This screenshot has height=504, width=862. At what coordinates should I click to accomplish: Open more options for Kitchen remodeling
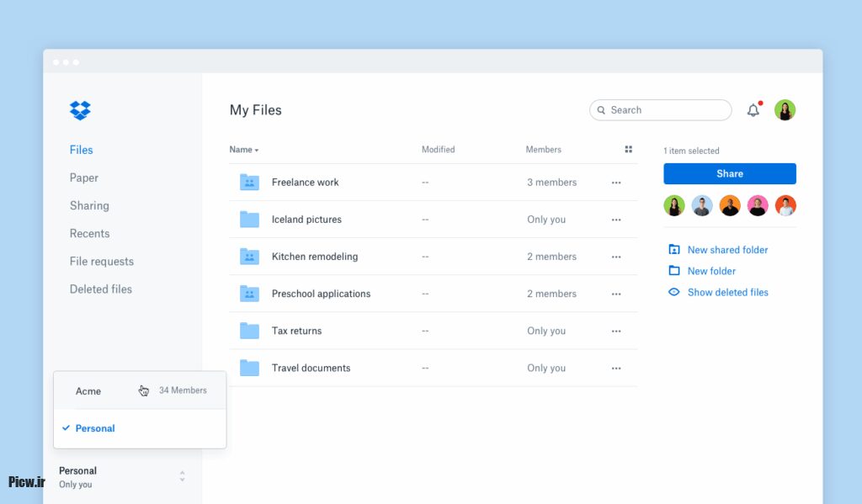(x=616, y=257)
